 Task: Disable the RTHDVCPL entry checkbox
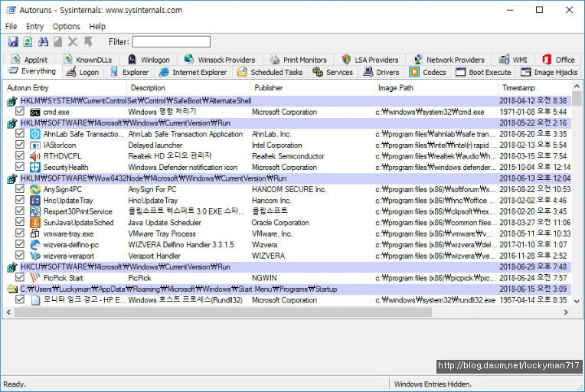point(20,155)
